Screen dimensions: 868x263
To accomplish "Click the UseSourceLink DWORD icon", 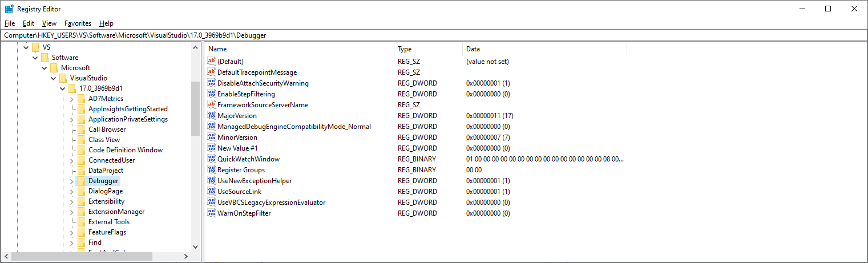I will (212, 191).
